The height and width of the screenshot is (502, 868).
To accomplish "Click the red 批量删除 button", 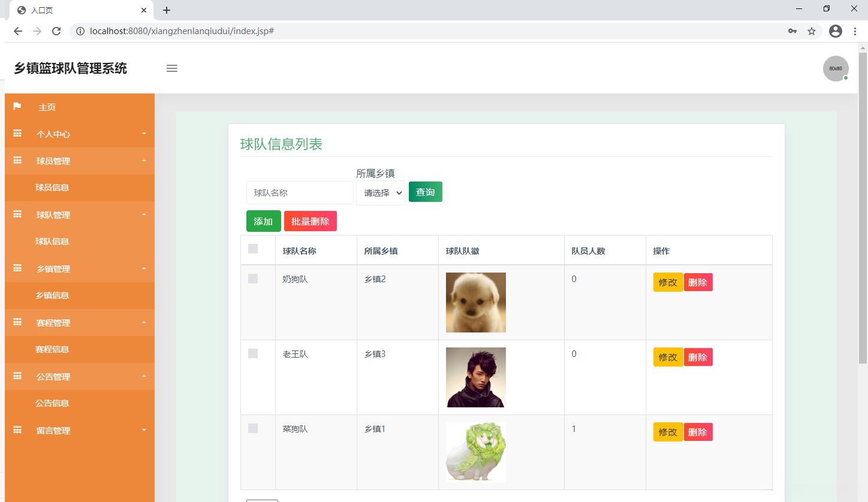I will 311,221.
